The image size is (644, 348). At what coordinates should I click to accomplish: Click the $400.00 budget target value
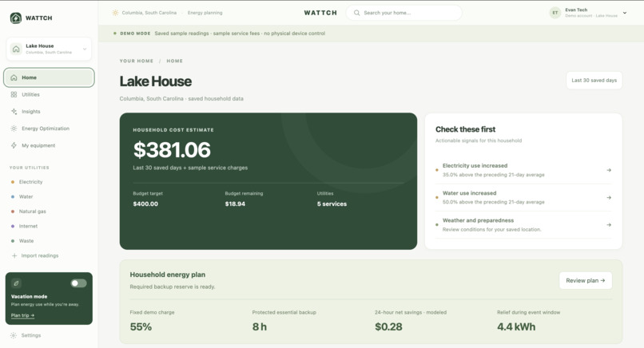(145, 204)
